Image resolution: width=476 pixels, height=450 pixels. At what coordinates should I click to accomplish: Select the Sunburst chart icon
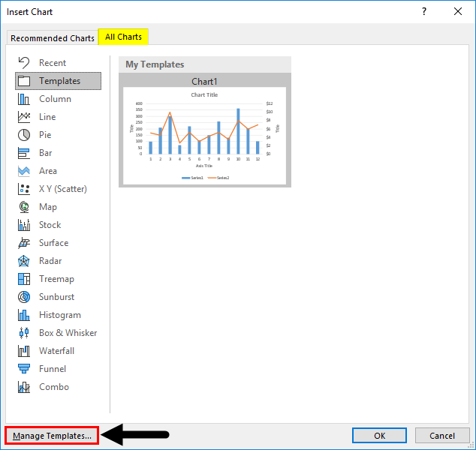pos(24,297)
